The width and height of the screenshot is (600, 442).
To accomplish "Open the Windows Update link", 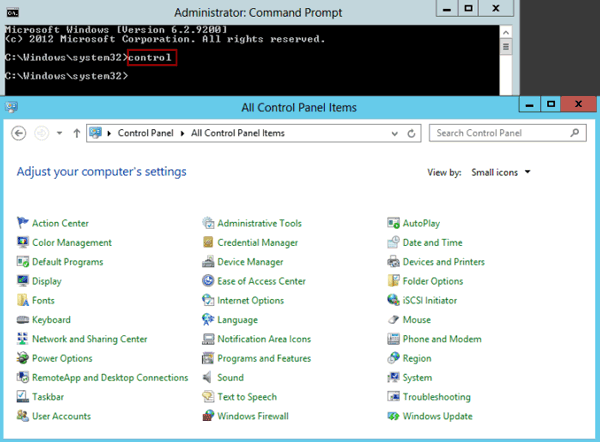I will [x=437, y=416].
